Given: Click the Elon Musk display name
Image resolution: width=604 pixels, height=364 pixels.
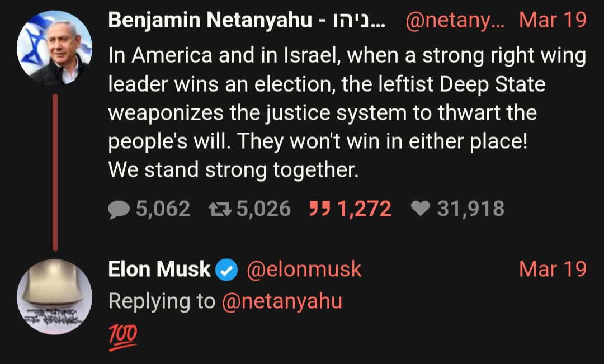Looking at the screenshot, I should pos(159,270).
